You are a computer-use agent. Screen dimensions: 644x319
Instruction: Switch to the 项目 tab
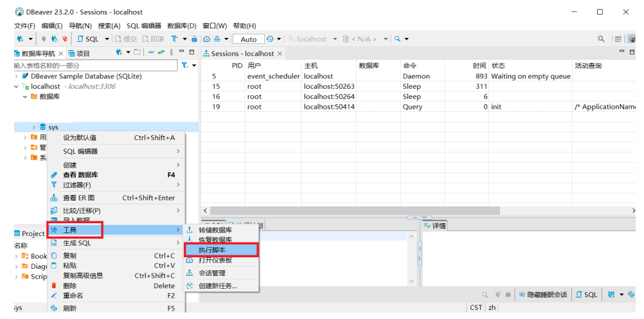79,53
